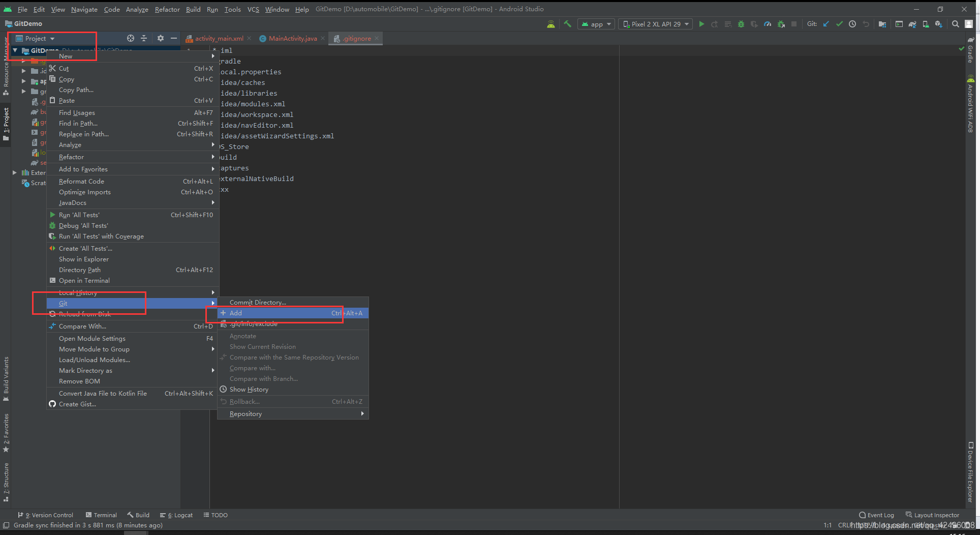Attach debugger to Android process icon
The width and height of the screenshot is (980, 535).
click(x=781, y=24)
